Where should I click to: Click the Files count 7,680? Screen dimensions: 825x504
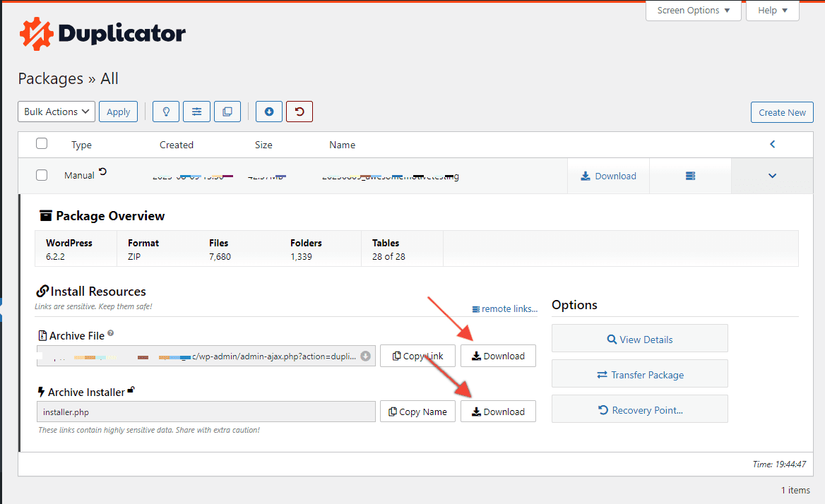pyautogui.click(x=220, y=256)
